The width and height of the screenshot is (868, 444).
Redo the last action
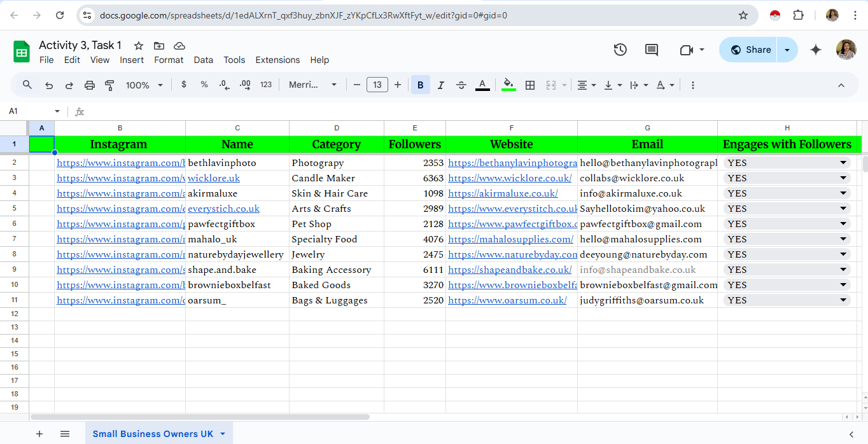tap(69, 85)
